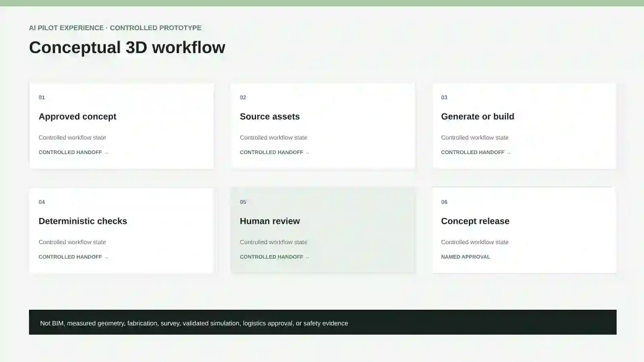Click the Conceptual 3D workflow title
644x362 pixels.
tap(127, 47)
